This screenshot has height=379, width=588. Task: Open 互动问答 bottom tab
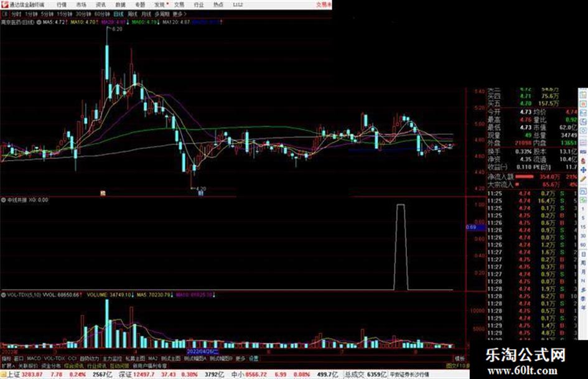(x=119, y=365)
